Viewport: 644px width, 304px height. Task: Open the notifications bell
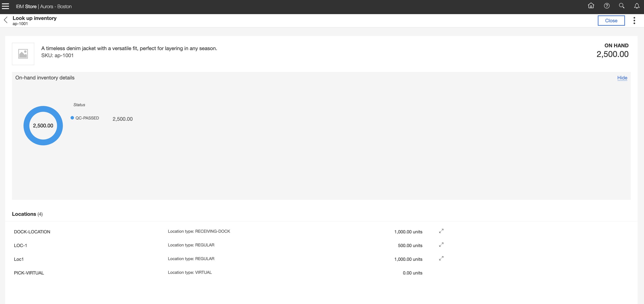tap(637, 6)
